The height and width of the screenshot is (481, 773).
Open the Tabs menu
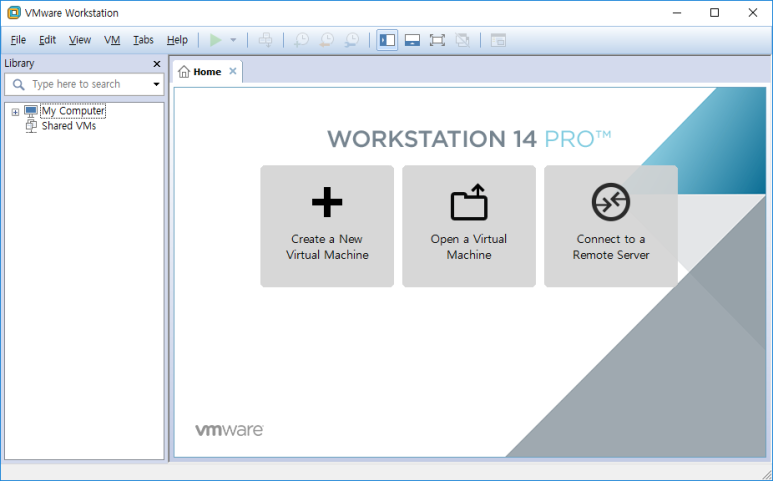(x=143, y=40)
